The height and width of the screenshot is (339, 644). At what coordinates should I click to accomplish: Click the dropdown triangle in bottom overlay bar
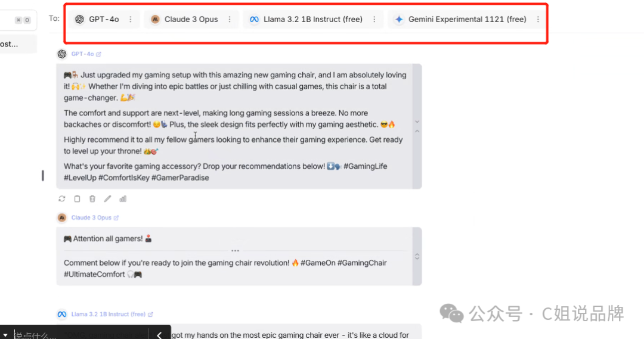pyautogui.click(x=5, y=335)
